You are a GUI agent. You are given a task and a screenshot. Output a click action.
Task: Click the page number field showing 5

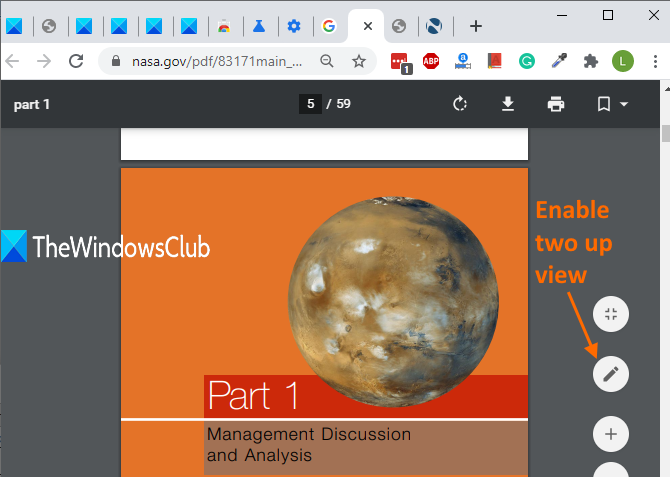coord(311,104)
